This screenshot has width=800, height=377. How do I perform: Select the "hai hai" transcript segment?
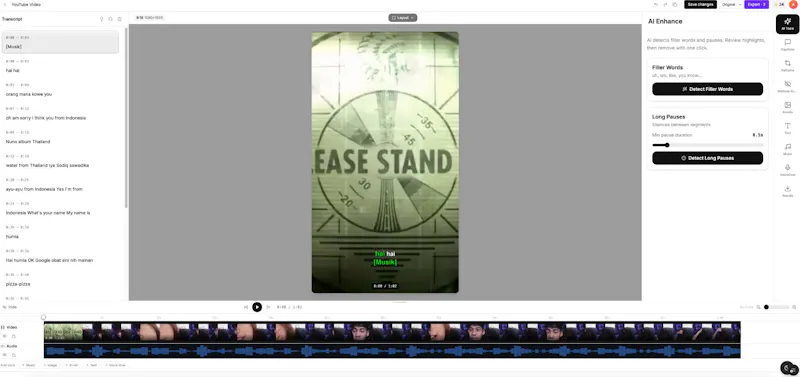[x=60, y=66]
